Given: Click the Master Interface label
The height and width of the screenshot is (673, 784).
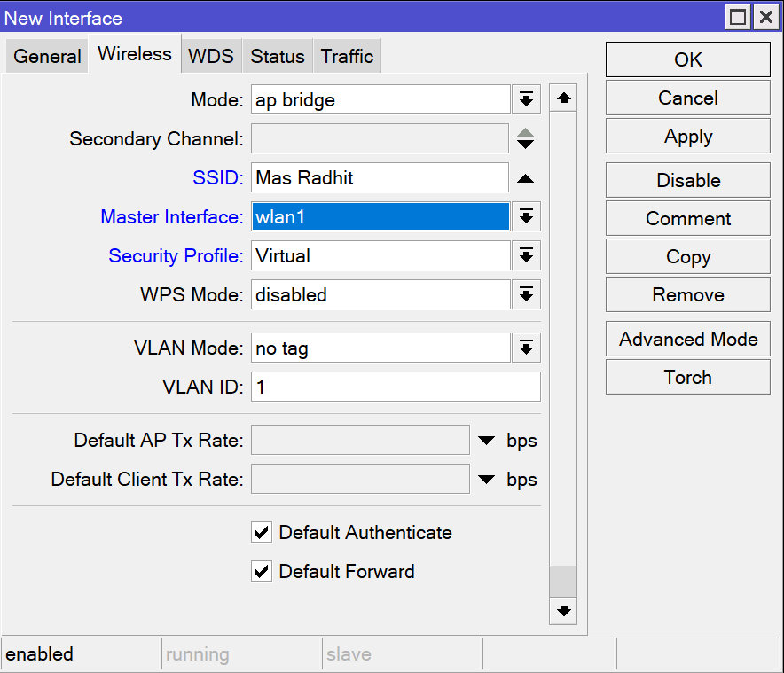Looking at the screenshot, I should click(172, 216).
